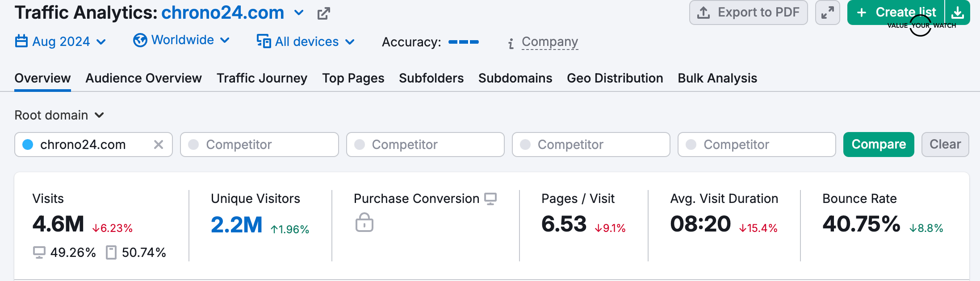Image resolution: width=980 pixels, height=281 pixels.
Task: Switch to the Traffic Journey tab
Action: coord(262,78)
